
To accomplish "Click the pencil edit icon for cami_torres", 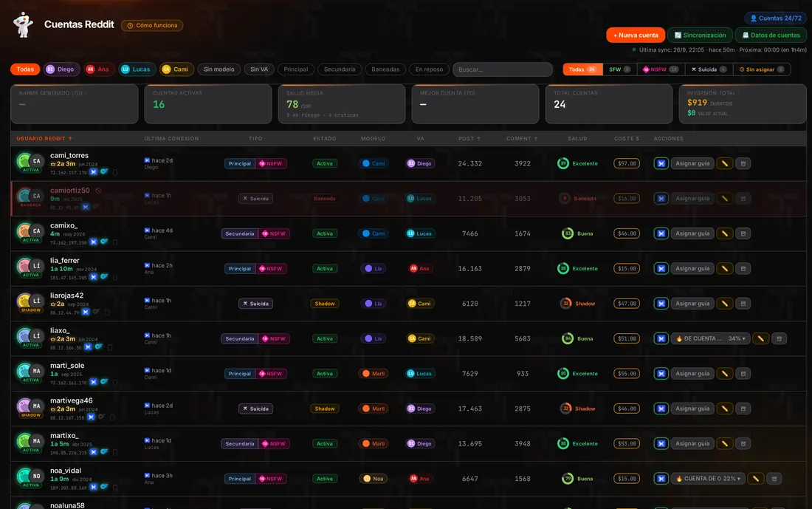I will click(x=724, y=163).
